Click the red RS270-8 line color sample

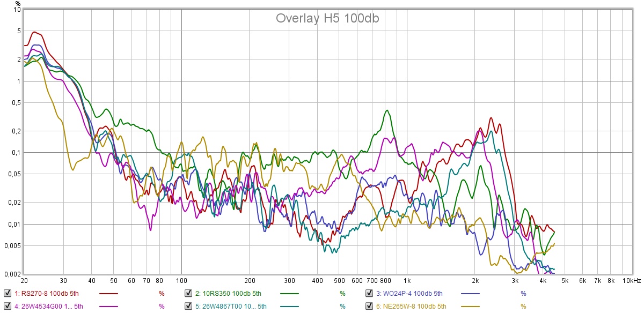[108, 294]
